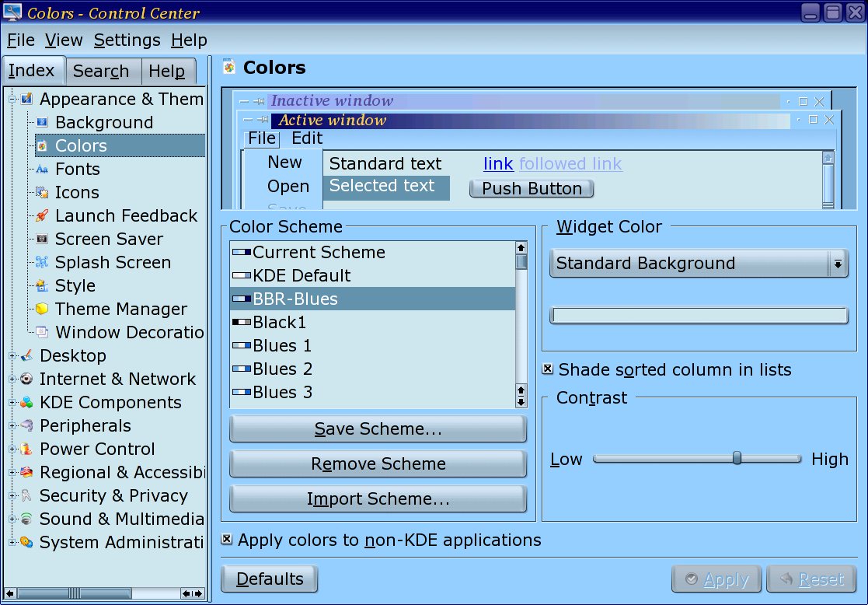Select the Blues 1 color scheme
Screen dimensions: 868x605
(x=372, y=345)
